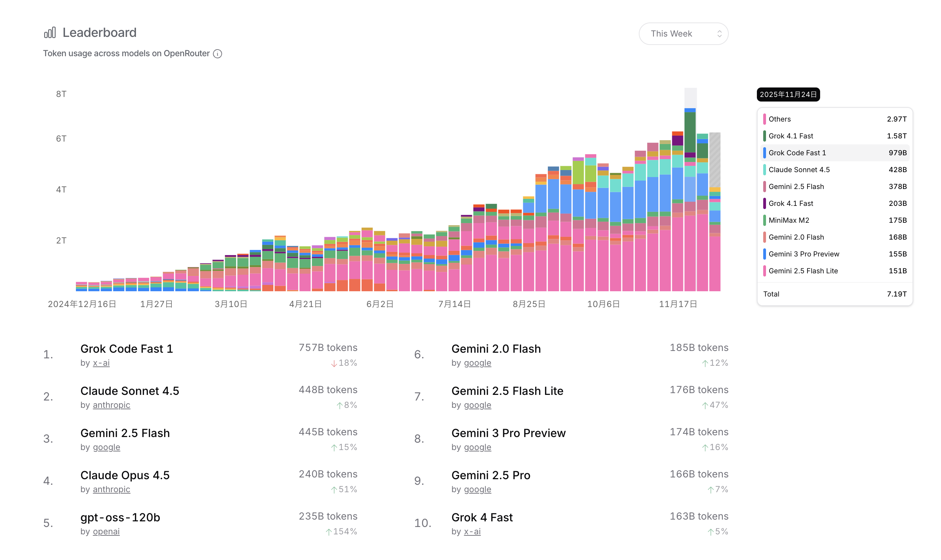This screenshot has width=941, height=560.
Task: Open the Grok Code Fast 1 model page
Action: tap(126, 349)
